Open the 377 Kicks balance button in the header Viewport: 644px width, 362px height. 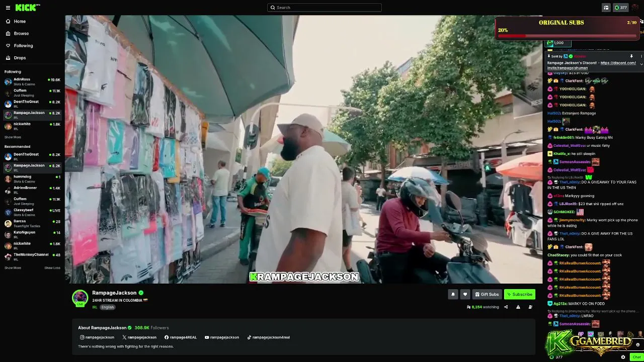[x=621, y=8]
